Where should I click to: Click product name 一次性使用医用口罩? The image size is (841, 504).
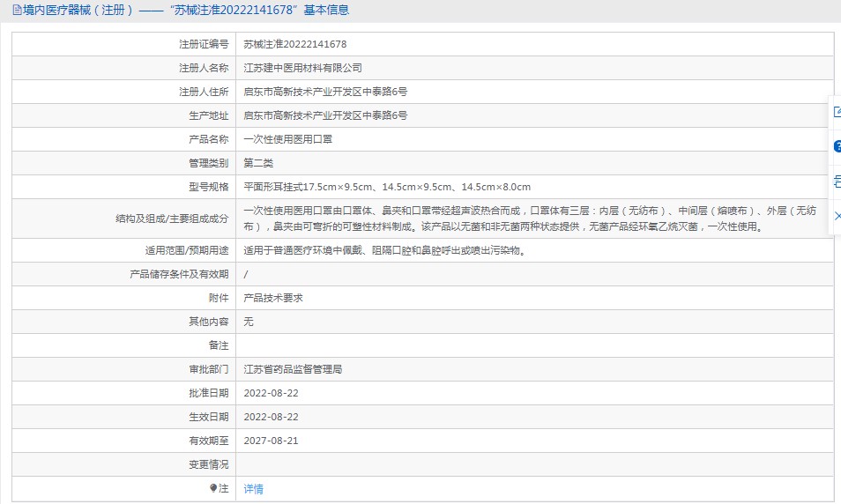tap(288, 139)
